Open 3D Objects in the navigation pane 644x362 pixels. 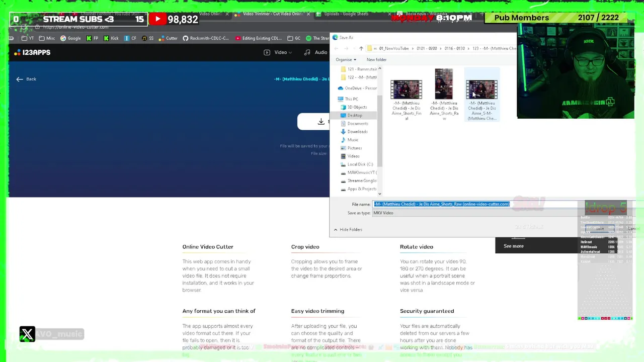[354, 107]
